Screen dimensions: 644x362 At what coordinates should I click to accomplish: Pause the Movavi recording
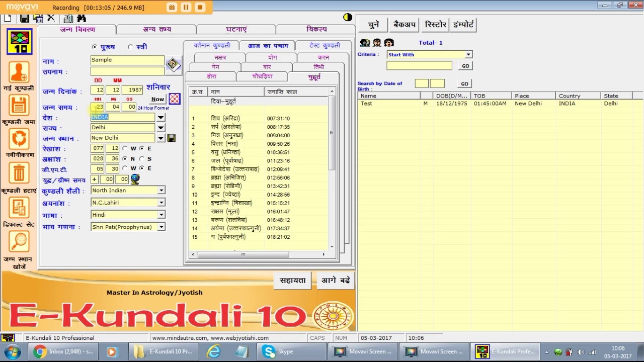[186, 7]
